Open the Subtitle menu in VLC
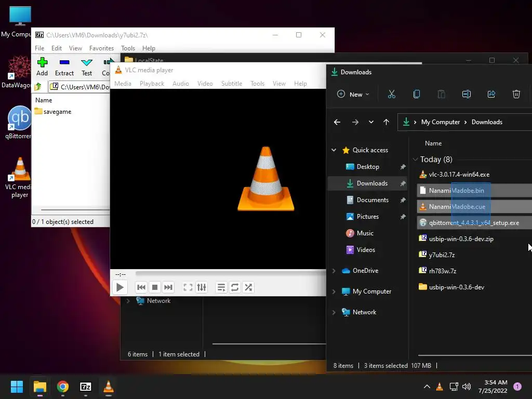The image size is (532, 399). [x=232, y=84]
